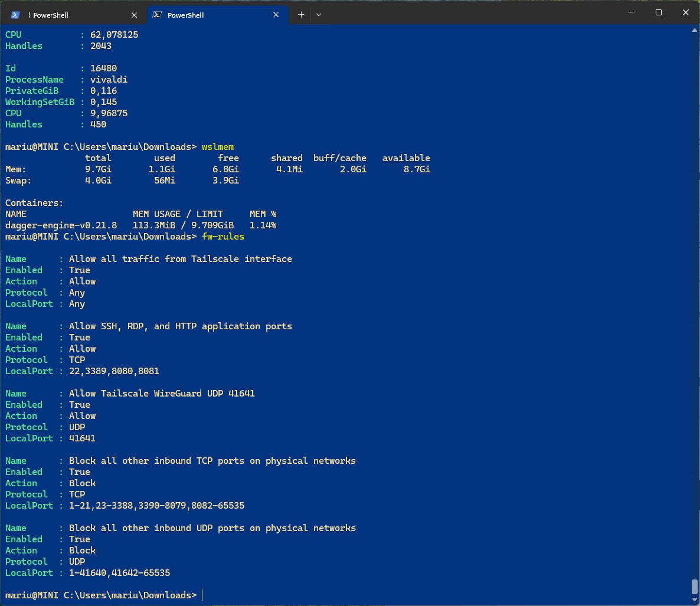Click MEM % value 1.14%
Image resolution: width=700 pixels, height=606 pixels.
[263, 225]
